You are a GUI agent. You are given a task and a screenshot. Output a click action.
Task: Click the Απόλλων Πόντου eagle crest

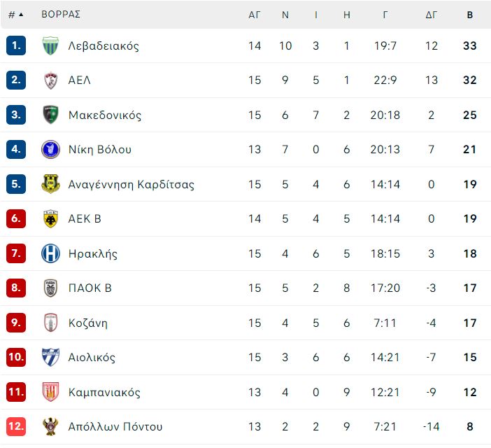click(x=50, y=426)
